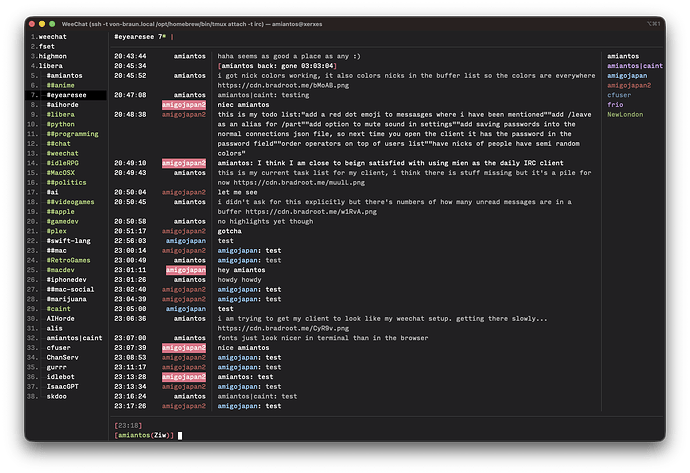Select idlebot buffer
Viewport: 690px width, 473px height.
pos(60,377)
